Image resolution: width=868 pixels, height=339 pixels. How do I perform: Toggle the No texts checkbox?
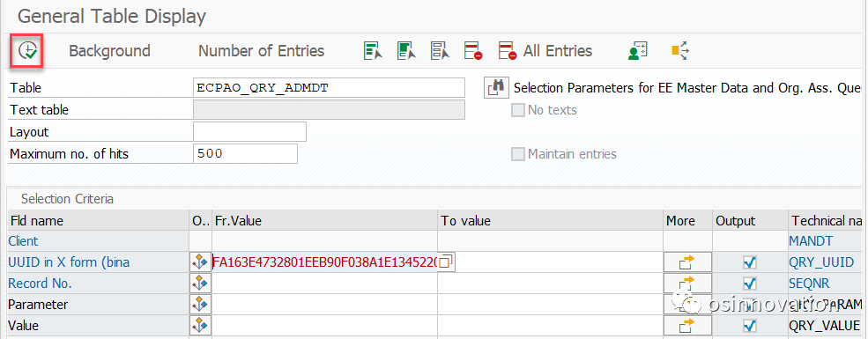coord(517,110)
